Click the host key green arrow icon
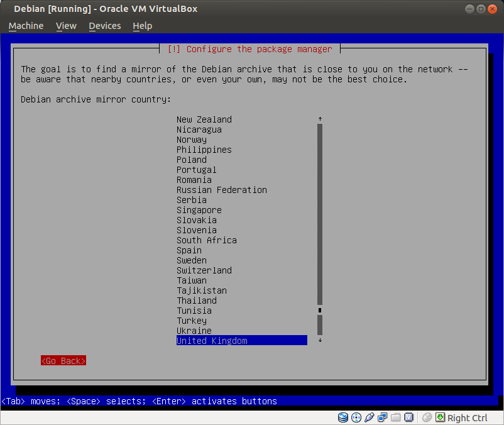Screen dimensions: 504x425 coord(440,417)
